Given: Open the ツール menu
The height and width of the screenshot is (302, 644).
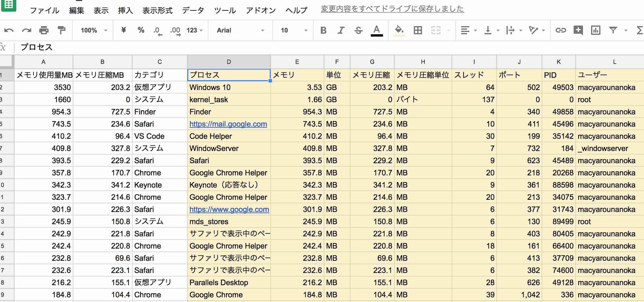Looking at the screenshot, I should pyautogui.click(x=225, y=10).
